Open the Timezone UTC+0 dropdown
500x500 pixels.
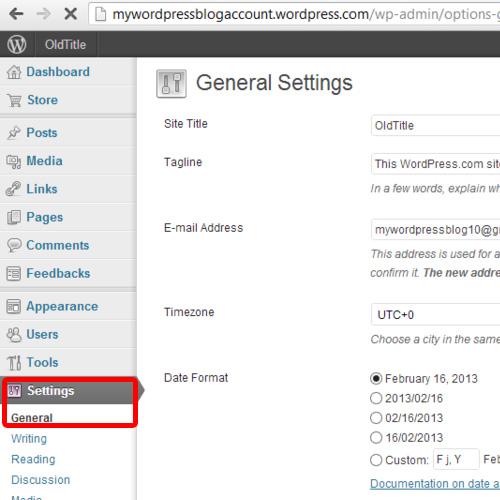tap(435, 314)
